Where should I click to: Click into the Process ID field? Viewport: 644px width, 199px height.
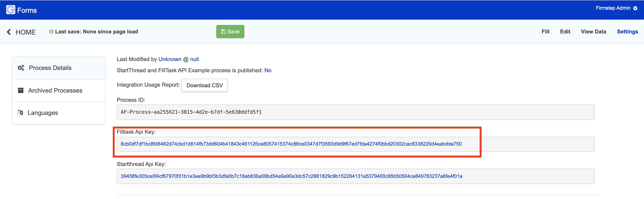click(x=355, y=112)
